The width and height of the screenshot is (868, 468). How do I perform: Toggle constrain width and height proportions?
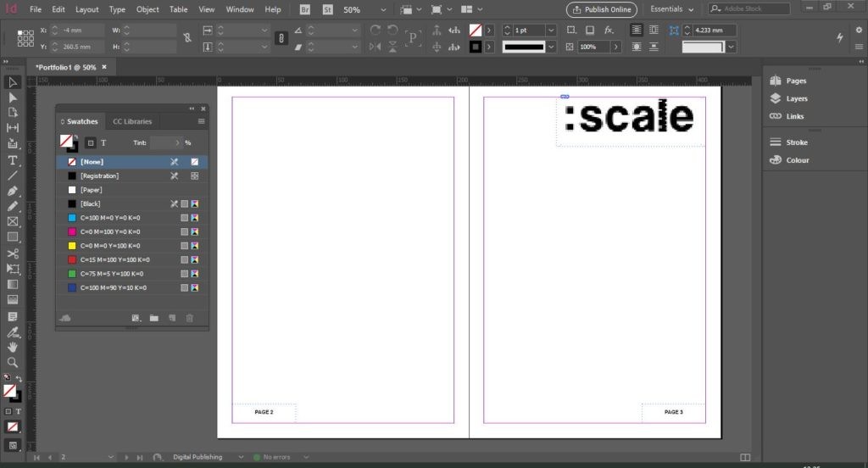click(x=187, y=37)
